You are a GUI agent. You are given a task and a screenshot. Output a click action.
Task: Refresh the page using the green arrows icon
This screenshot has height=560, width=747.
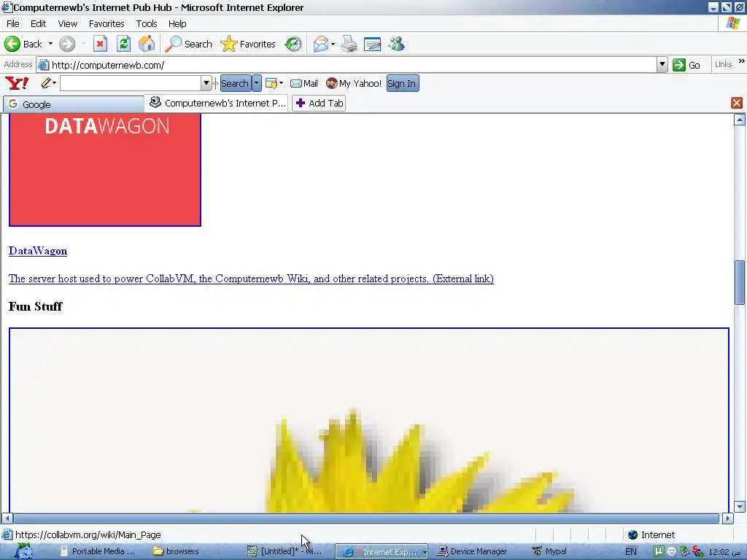[123, 44]
